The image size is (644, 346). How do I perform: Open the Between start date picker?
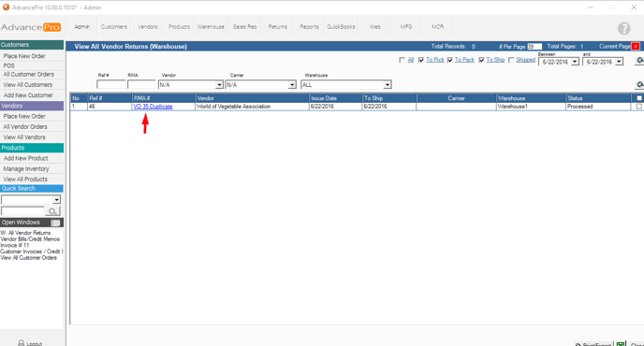(x=575, y=62)
